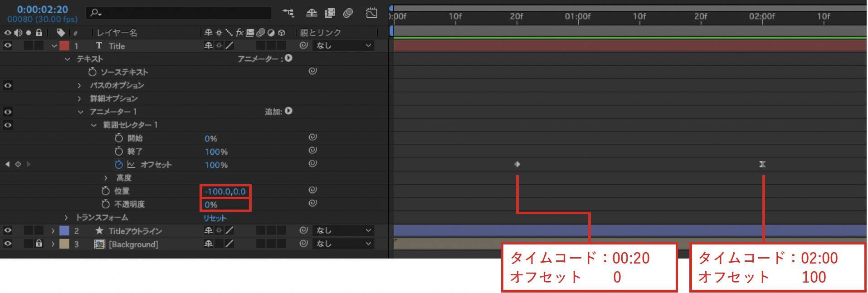
Task: Click the red label swatch of Title
Action: 64,46
